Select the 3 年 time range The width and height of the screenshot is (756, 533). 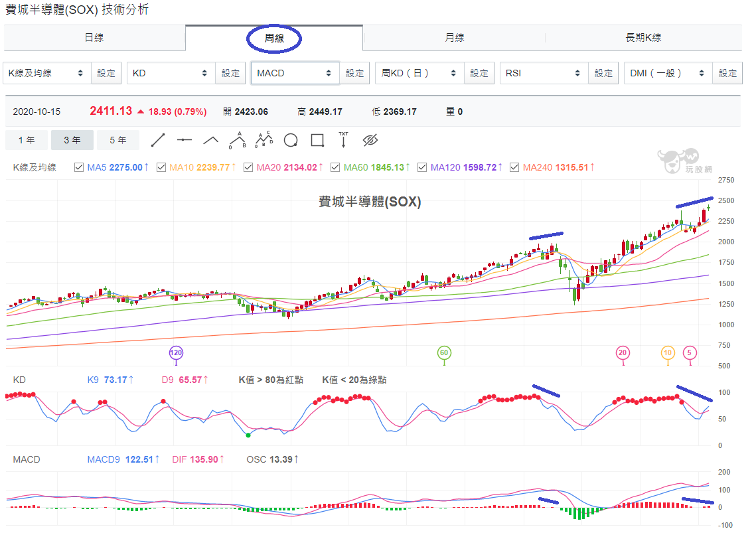tap(72, 140)
